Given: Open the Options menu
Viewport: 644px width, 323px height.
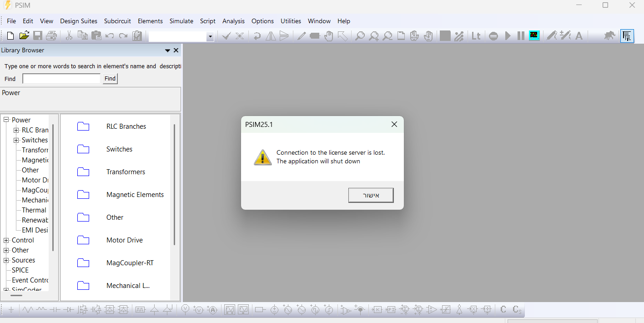Looking at the screenshot, I should pyautogui.click(x=262, y=21).
